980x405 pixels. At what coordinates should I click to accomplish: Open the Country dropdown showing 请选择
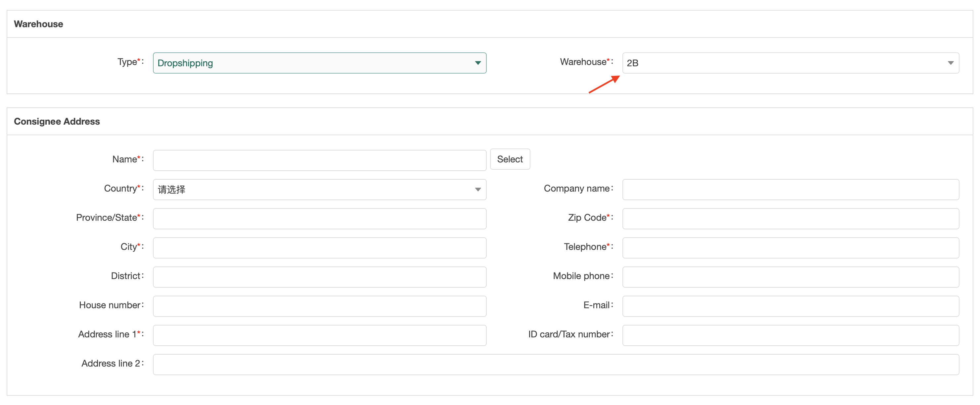pos(319,189)
